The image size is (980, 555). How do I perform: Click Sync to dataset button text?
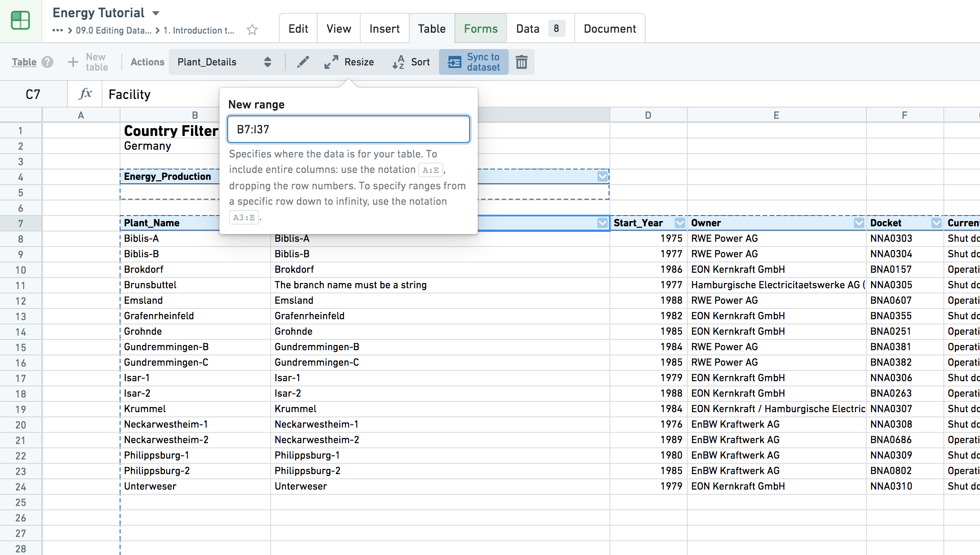[483, 62]
